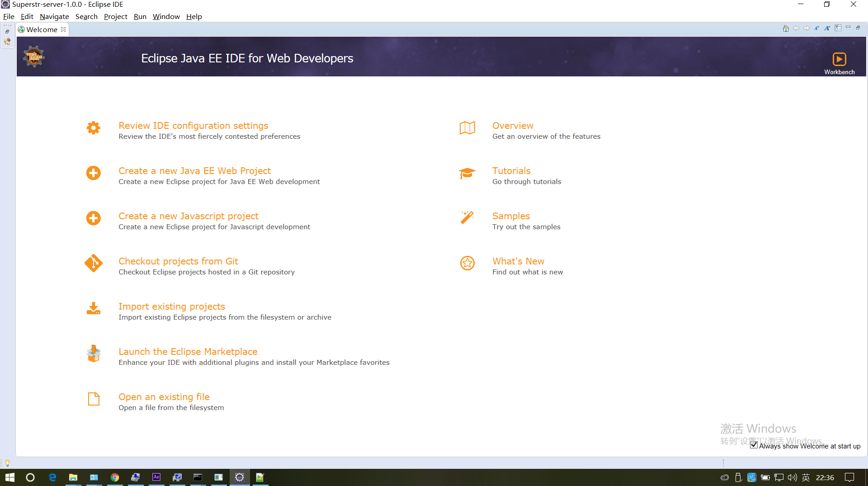Select the Welcome tab

point(42,29)
